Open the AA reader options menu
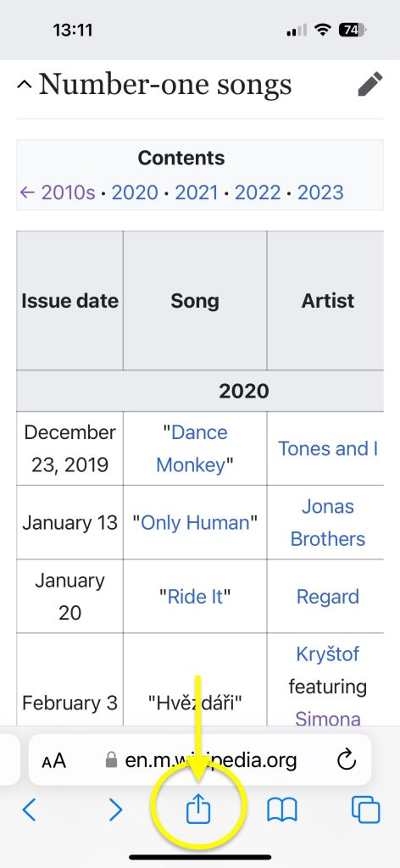Screen dimensions: 400x868 coord(53,760)
